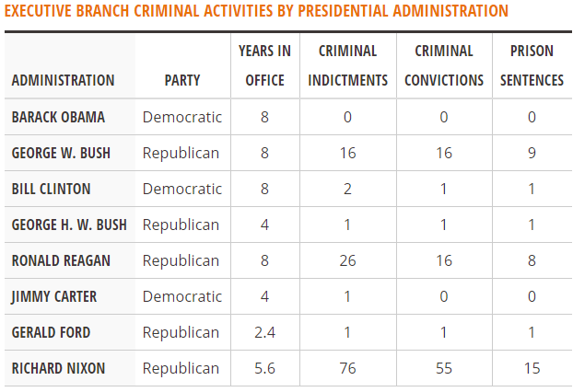Click George W. Bush's 9 prison sentences cell
Screen dimensions: 573x392
532,153
